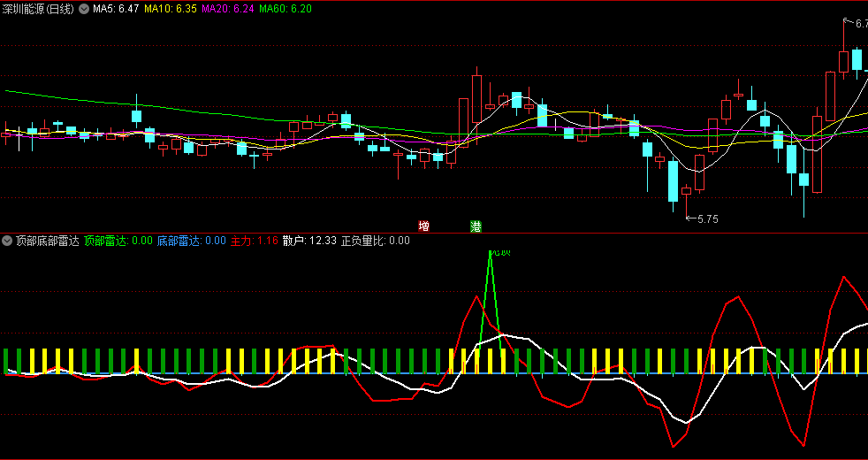Screen dimensions: 868x460
Task: Click the 5.75 low price label
Action: [707, 218]
